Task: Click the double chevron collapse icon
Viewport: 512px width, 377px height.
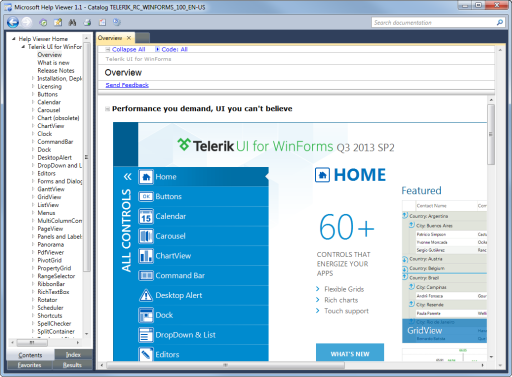Action: point(127,177)
